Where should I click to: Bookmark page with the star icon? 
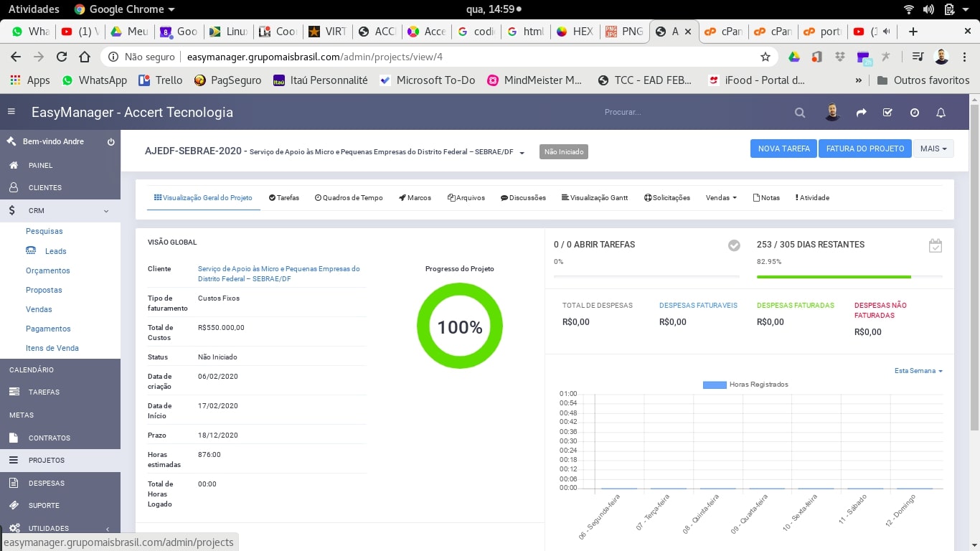point(765,57)
